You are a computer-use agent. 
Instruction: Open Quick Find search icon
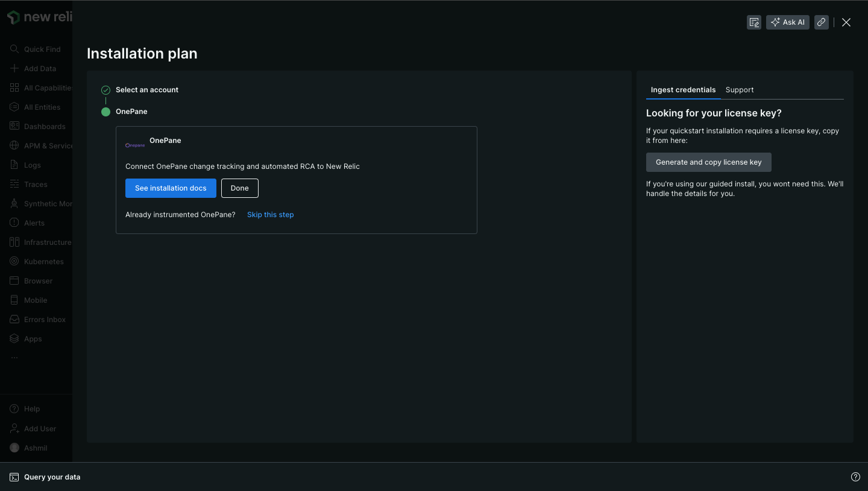[14, 49]
